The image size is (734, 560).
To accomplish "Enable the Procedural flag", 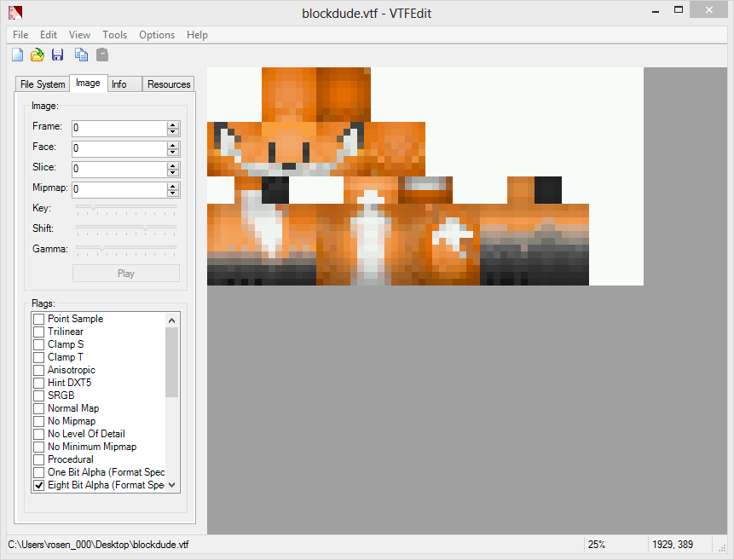I will click(39, 459).
